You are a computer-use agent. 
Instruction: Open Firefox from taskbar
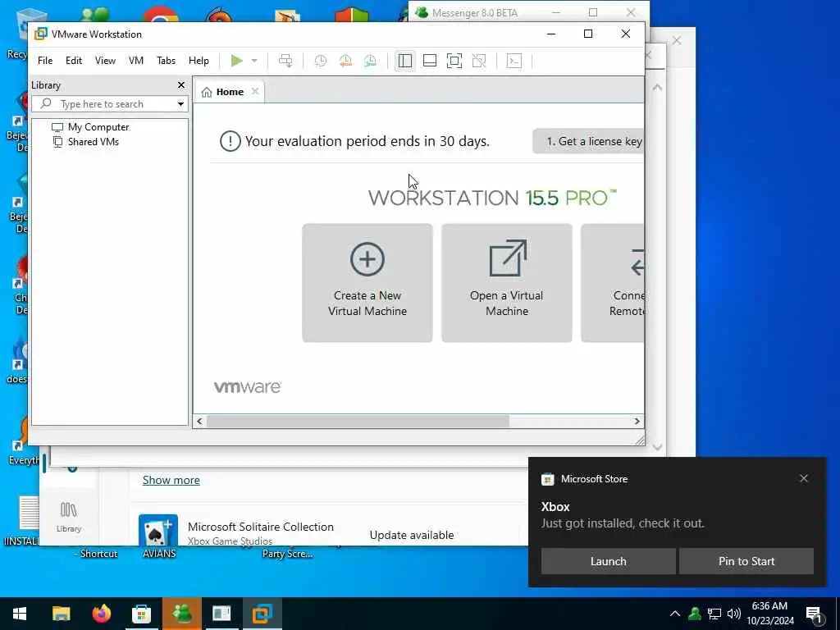(x=101, y=614)
